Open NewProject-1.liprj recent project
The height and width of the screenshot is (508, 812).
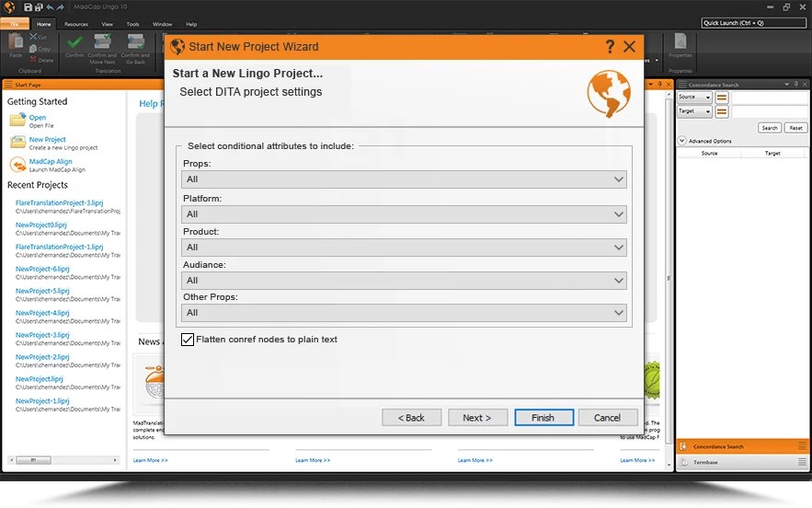[42, 401]
